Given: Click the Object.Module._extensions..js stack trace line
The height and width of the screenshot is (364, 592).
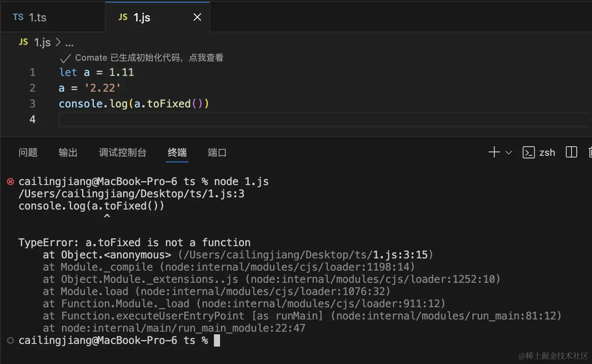Looking at the screenshot, I should (x=272, y=279).
